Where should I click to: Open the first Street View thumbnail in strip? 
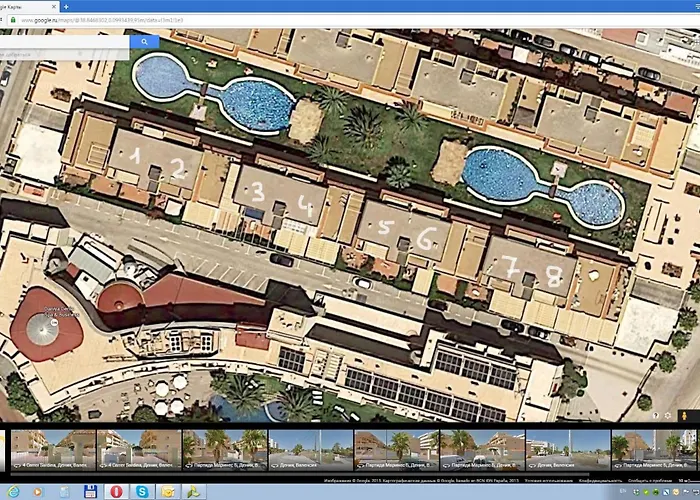point(53,450)
